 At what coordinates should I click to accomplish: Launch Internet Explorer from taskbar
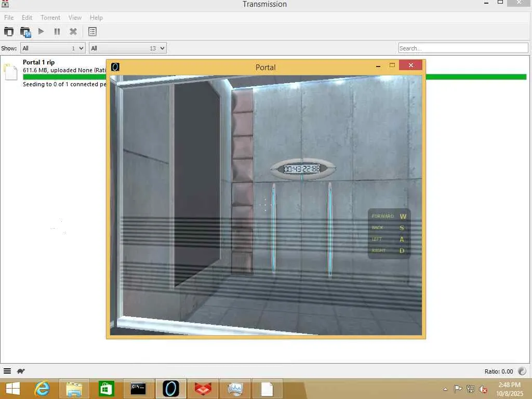pos(43,389)
